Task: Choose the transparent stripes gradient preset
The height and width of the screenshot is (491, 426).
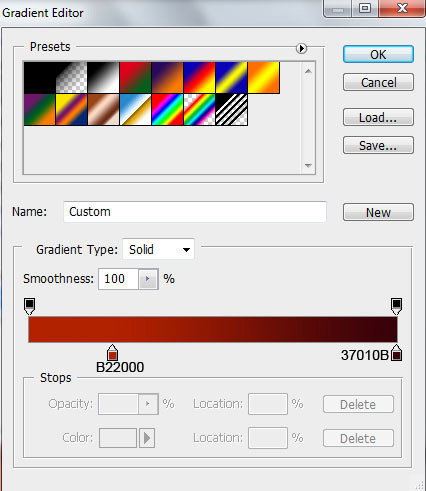Action: click(x=231, y=109)
